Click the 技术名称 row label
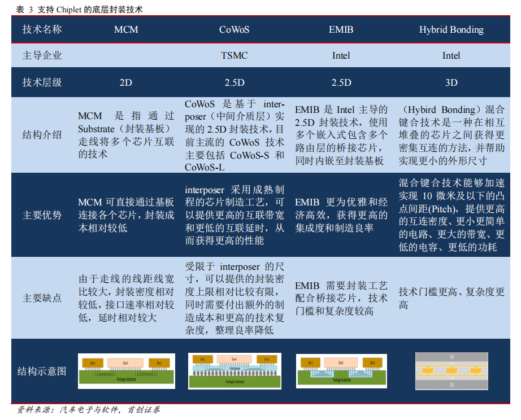This screenshot has height=420, width=521. (x=42, y=29)
